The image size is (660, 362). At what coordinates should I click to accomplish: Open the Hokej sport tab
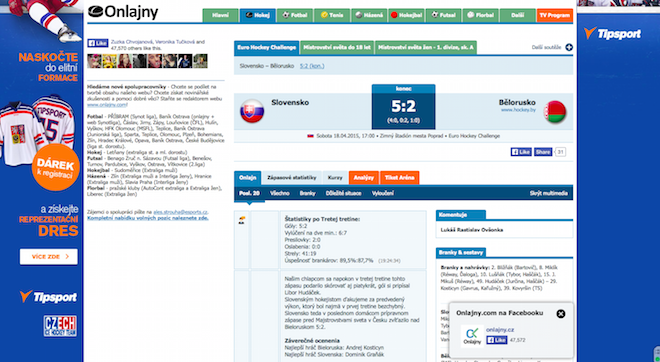[x=258, y=15]
